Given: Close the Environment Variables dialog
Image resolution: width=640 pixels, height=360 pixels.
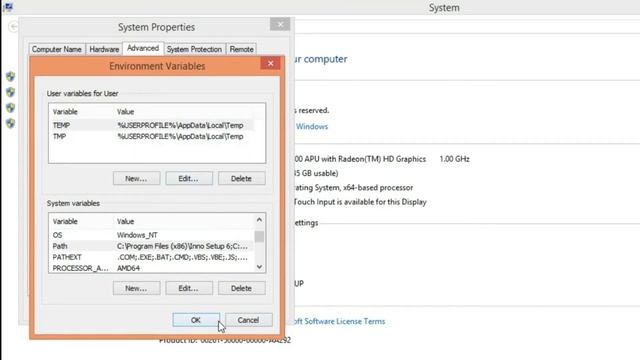Looking at the screenshot, I should coord(270,63).
